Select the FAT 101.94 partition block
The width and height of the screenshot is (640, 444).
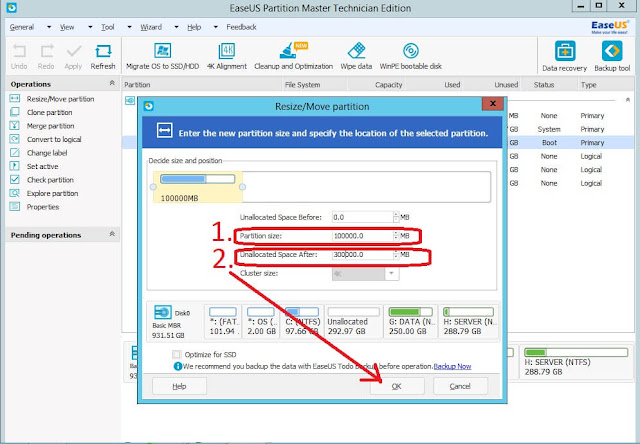(x=223, y=322)
